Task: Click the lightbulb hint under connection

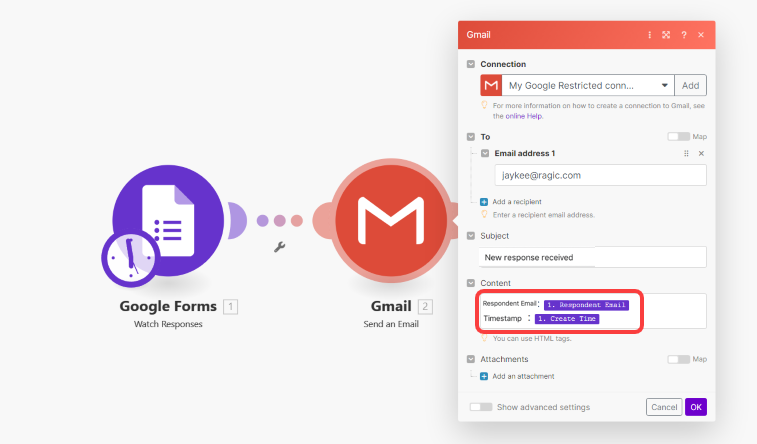Action: pos(484,105)
